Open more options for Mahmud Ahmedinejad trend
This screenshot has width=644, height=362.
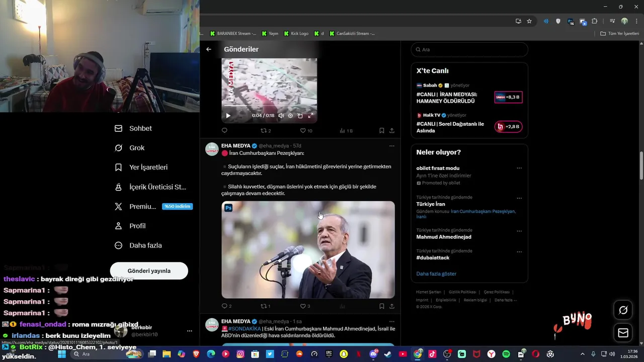click(519, 231)
